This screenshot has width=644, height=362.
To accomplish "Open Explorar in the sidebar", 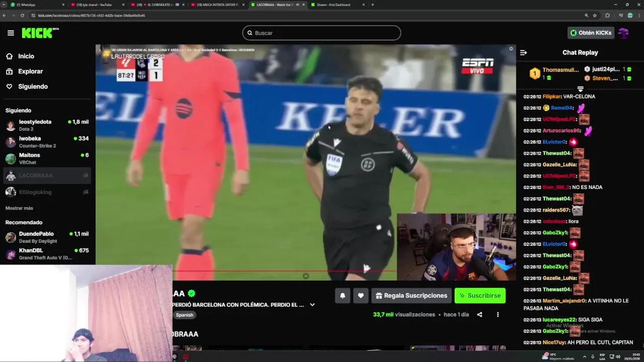I will pyautogui.click(x=24, y=71).
